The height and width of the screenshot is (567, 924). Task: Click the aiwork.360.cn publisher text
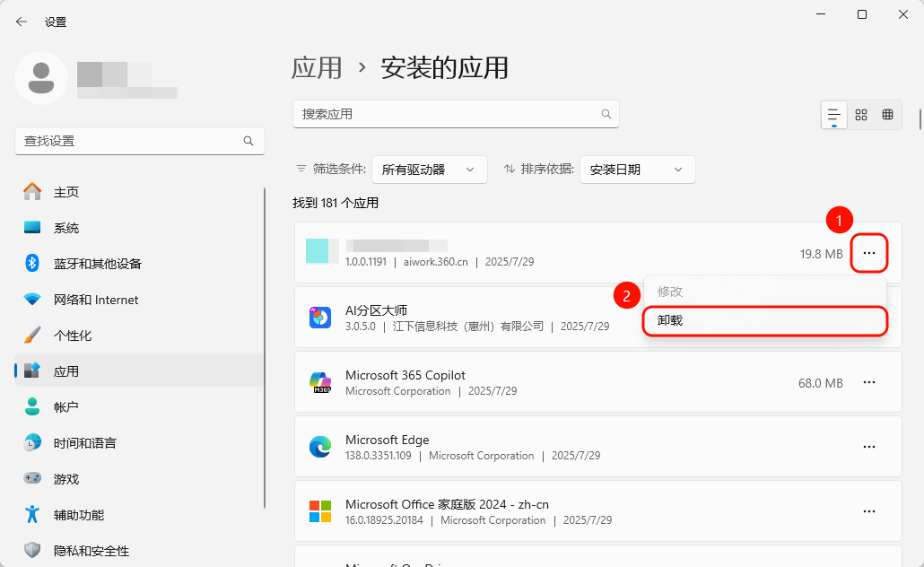(x=435, y=262)
